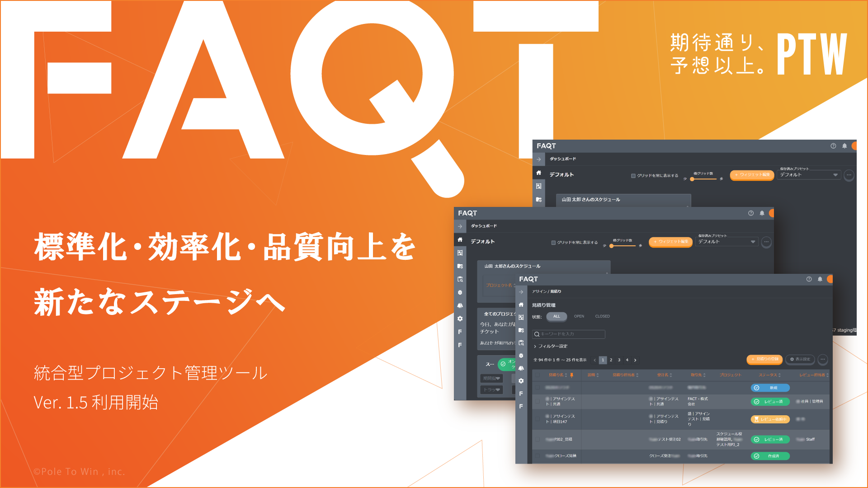
Task: Enable グリッドを常に表示する checkbox in middle window
Action: click(553, 243)
